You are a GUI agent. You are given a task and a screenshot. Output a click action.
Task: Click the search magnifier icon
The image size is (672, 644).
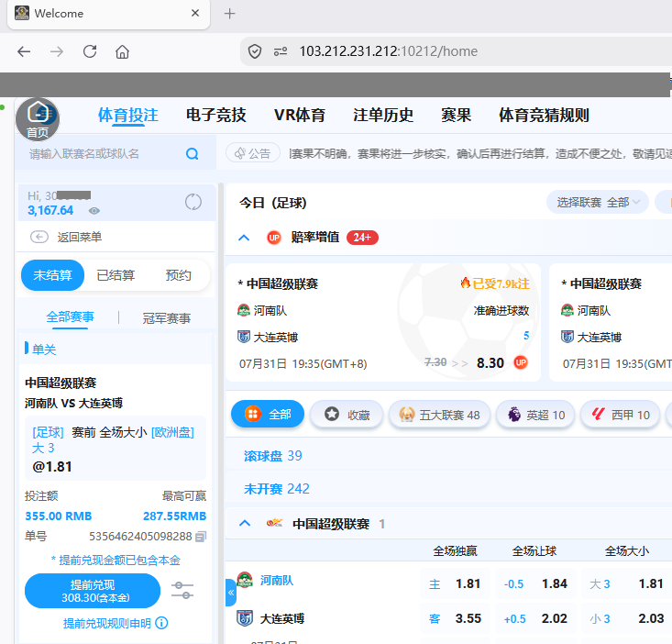[192, 154]
